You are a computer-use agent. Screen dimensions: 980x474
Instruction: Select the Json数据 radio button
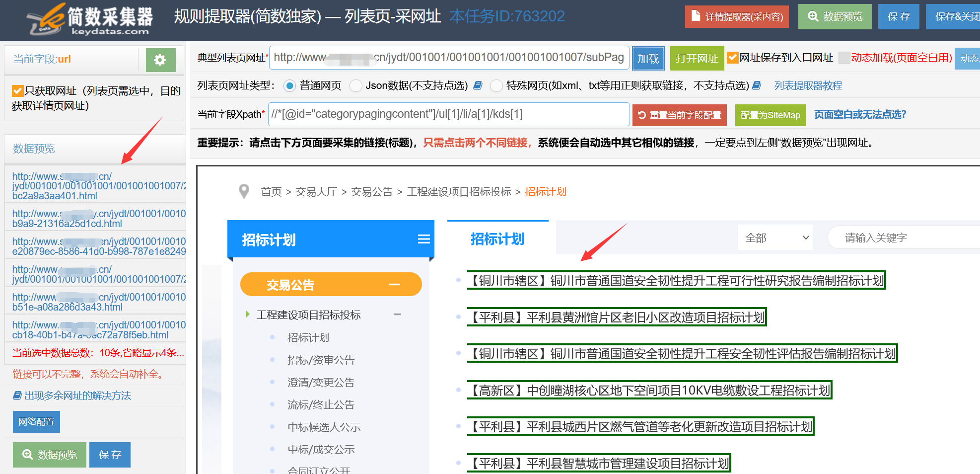click(x=355, y=86)
